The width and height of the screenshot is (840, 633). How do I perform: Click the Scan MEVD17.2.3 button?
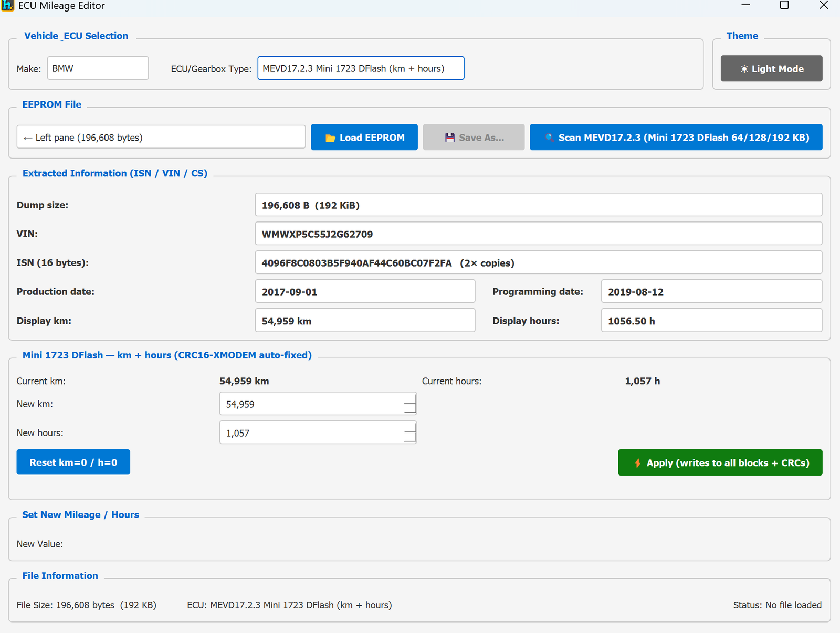[676, 137]
